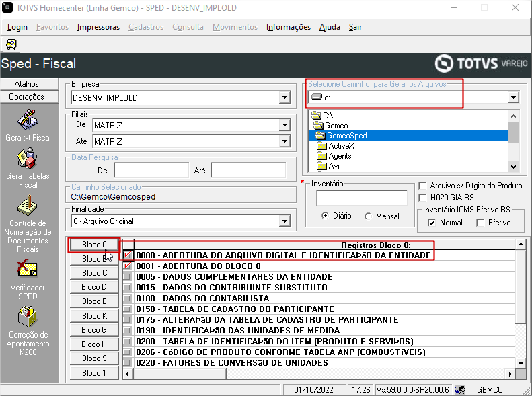Click the Bloco G button

click(94, 330)
